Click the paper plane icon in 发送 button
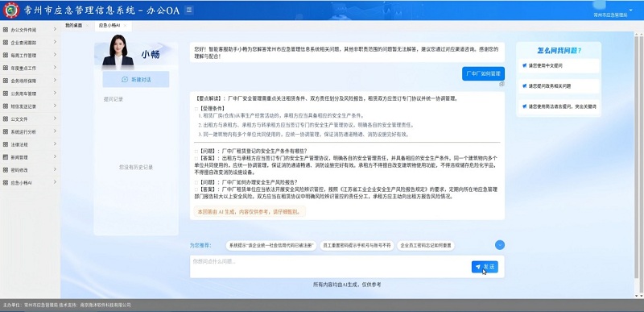This screenshot has height=312, width=644. click(x=478, y=267)
